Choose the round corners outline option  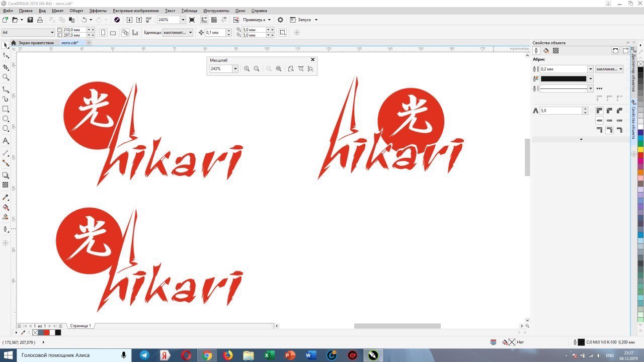click(x=609, y=111)
